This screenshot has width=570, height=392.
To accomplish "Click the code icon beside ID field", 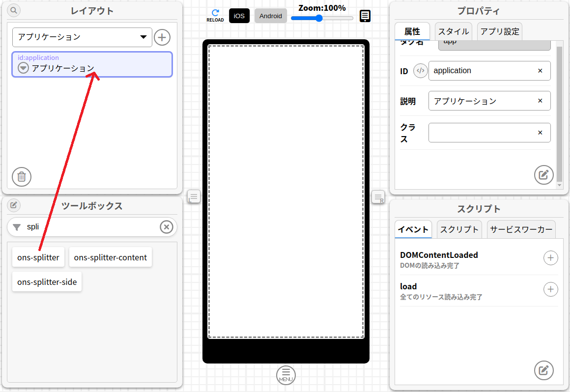I will [420, 71].
